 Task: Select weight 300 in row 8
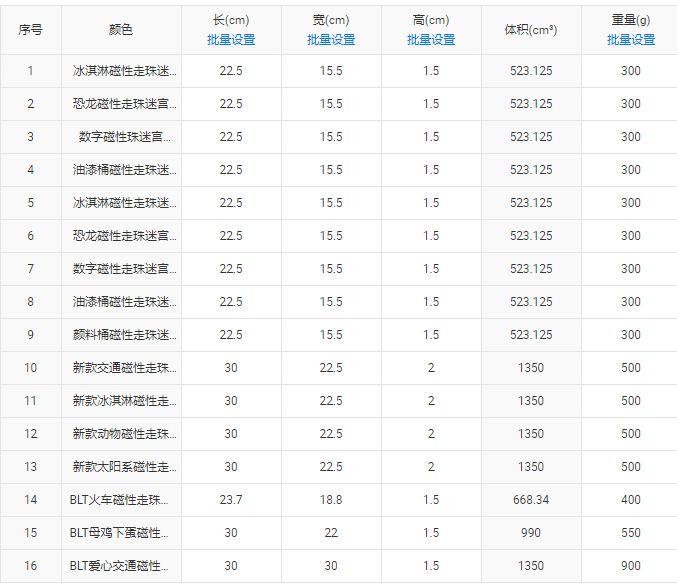[631, 302]
